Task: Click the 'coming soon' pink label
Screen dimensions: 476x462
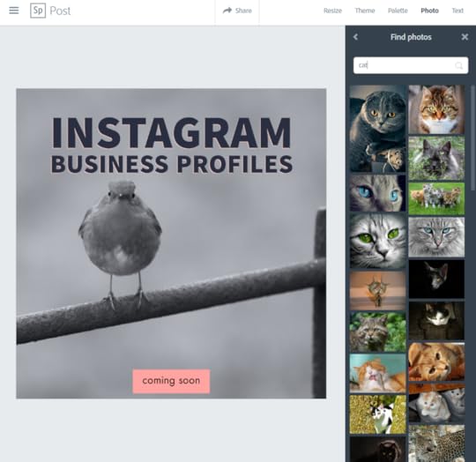Action: point(171,381)
